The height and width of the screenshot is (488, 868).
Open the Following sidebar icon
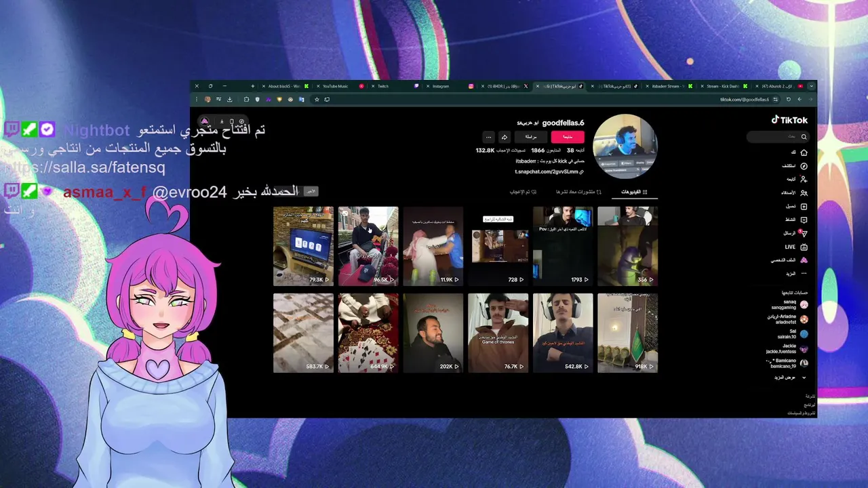804,180
